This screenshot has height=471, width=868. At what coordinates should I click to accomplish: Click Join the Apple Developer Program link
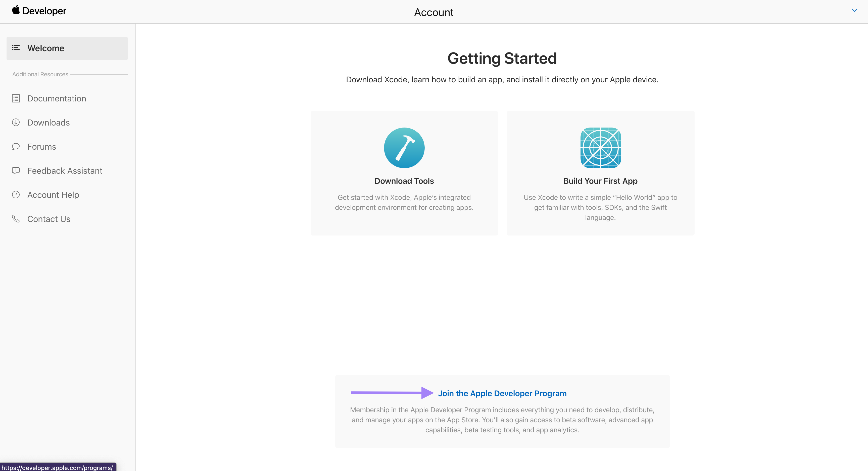pyautogui.click(x=502, y=393)
